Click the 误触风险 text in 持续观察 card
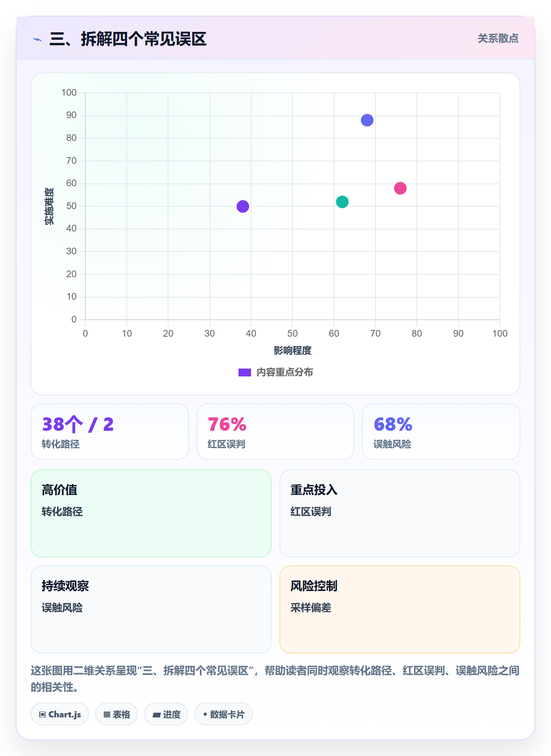 coord(62,608)
